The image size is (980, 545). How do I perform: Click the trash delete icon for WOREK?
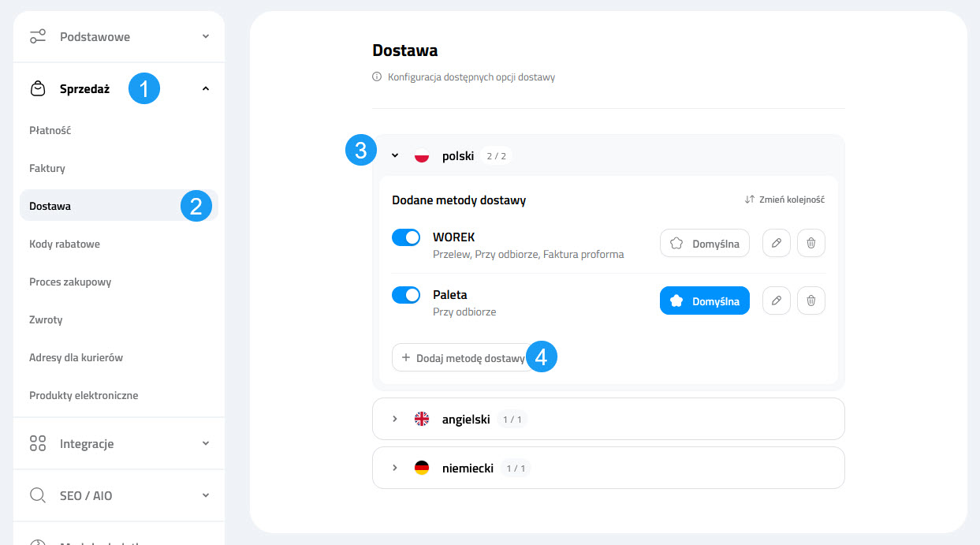(x=811, y=244)
